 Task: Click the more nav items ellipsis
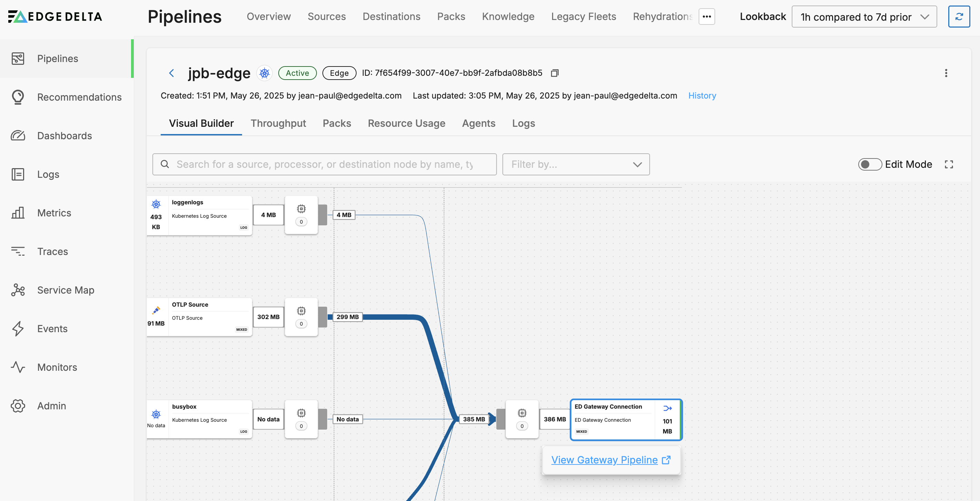click(707, 17)
